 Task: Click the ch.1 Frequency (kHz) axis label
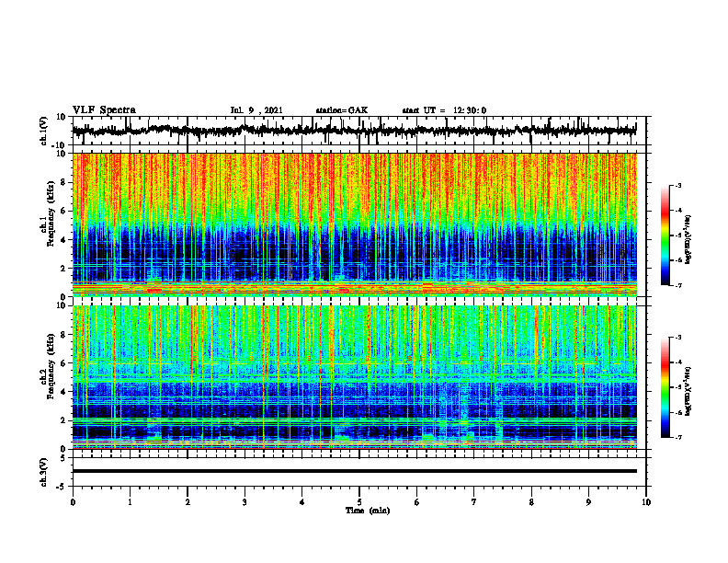click(x=47, y=213)
